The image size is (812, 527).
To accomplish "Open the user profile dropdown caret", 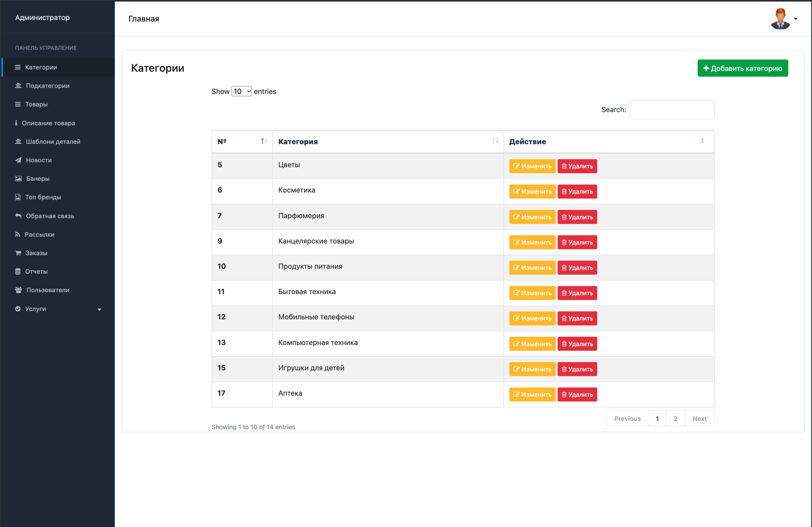I will click(x=796, y=19).
